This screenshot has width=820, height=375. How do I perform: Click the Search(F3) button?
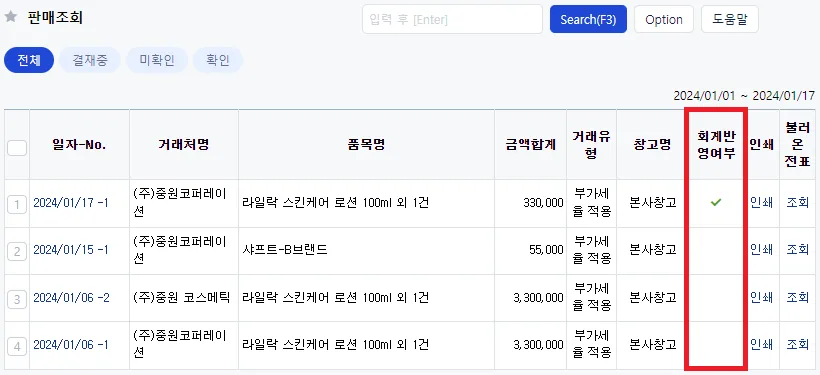pos(588,19)
